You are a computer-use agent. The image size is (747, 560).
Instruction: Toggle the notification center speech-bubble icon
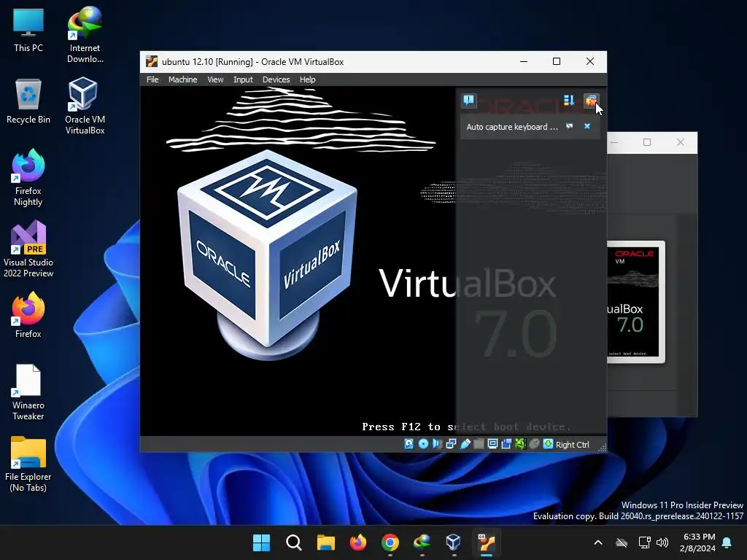469,100
